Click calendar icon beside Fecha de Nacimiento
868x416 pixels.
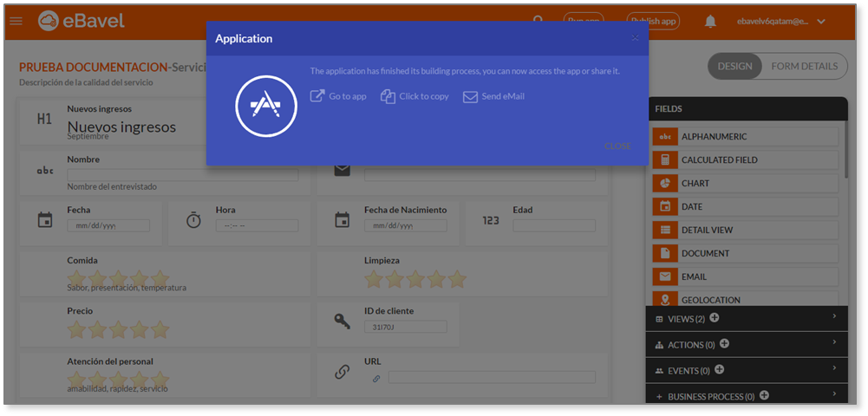pyautogui.click(x=343, y=220)
